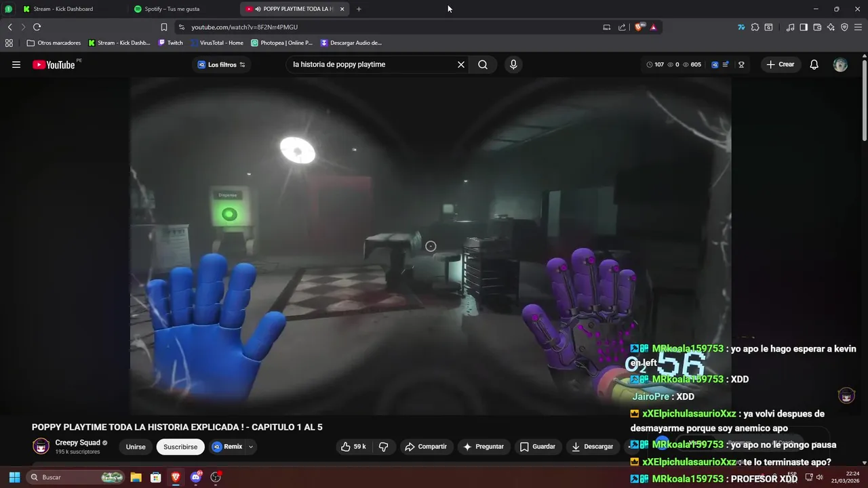Expand the Remix dropdown arrow

(x=251, y=447)
